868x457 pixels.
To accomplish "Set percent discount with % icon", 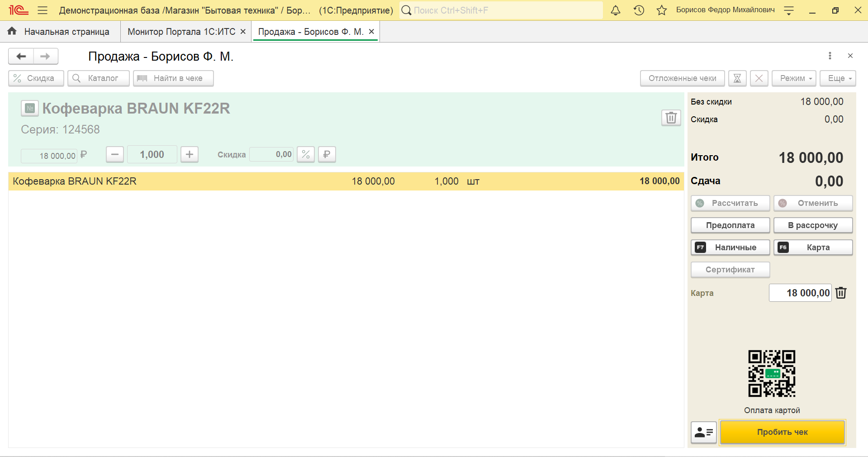I will [x=306, y=154].
